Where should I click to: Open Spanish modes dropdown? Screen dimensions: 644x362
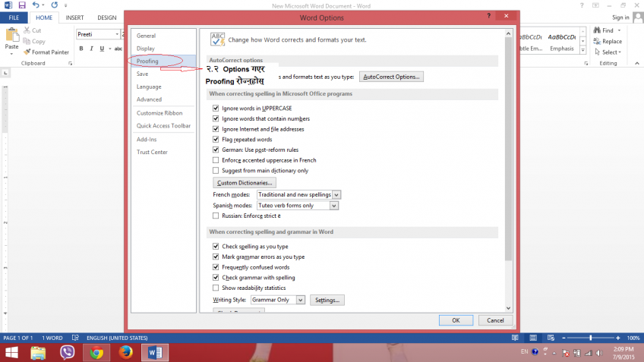(x=334, y=206)
